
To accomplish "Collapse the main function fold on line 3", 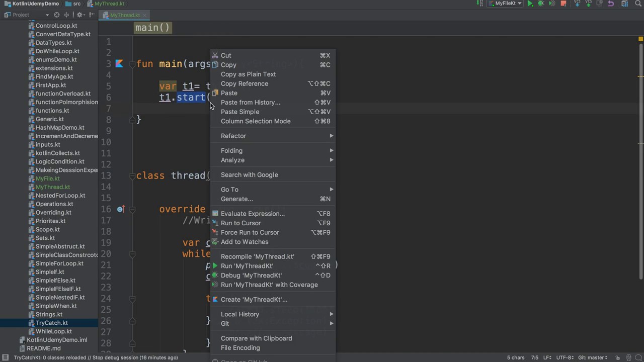I will [132, 64].
